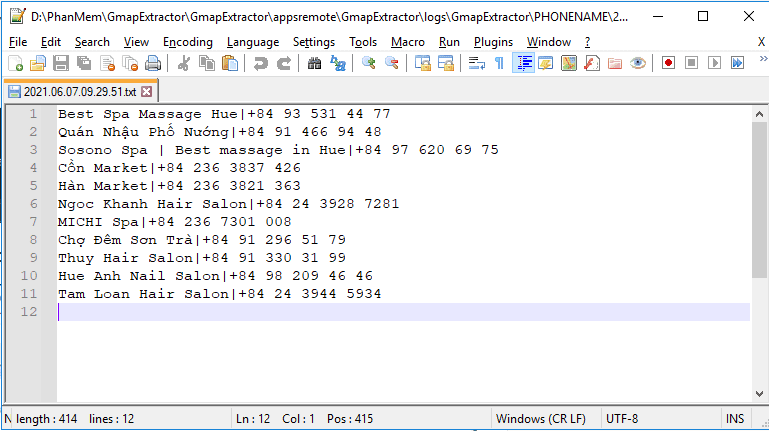The image size is (769, 431).
Task: Run macro multiple times with the fast-forward icon
Action: click(737, 63)
